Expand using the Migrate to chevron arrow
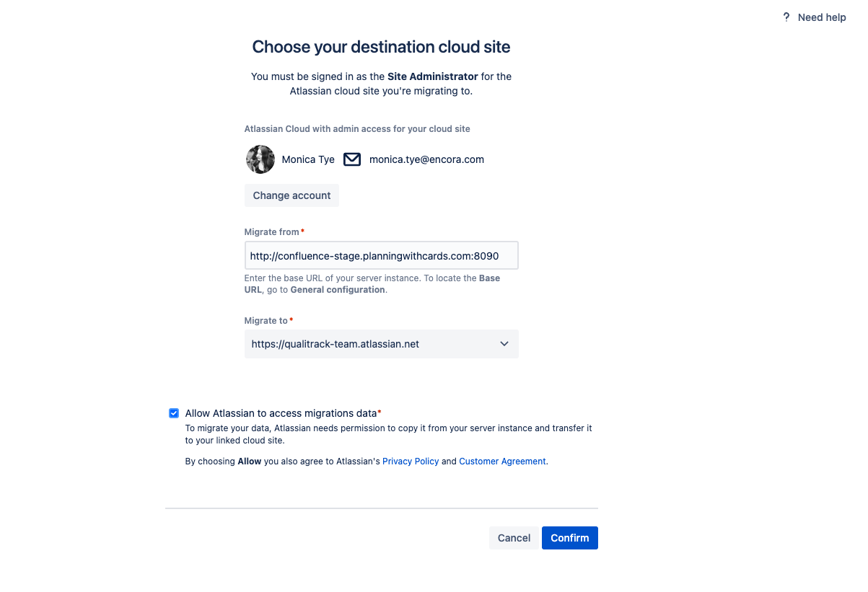868x592 pixels. (504, 344)
